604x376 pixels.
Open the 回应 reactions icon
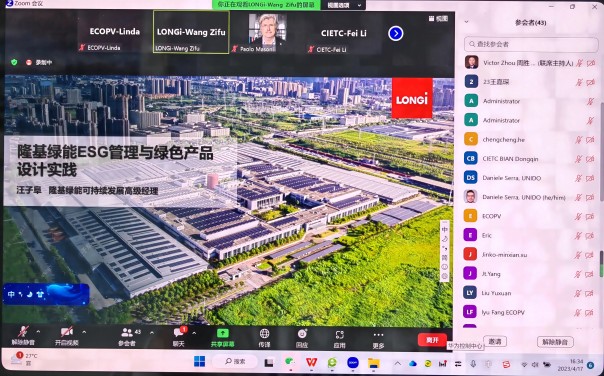point(302,334)
